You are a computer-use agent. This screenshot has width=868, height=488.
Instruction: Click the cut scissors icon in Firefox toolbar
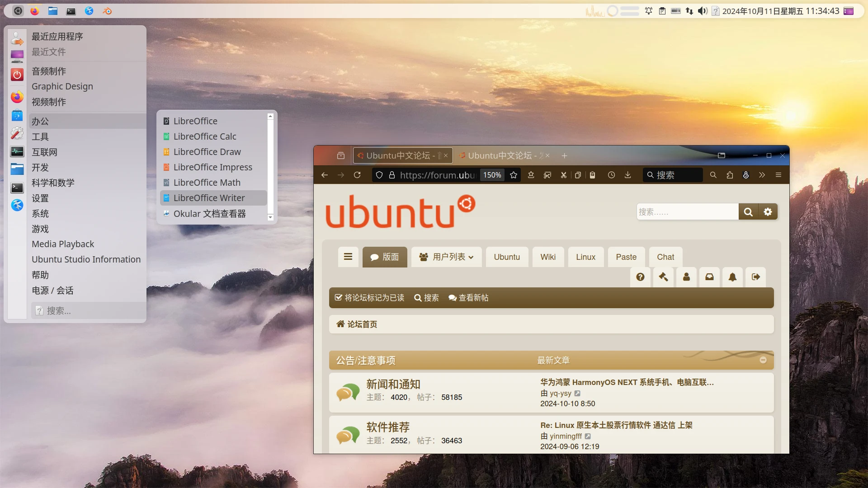click(x=564, y=175)
